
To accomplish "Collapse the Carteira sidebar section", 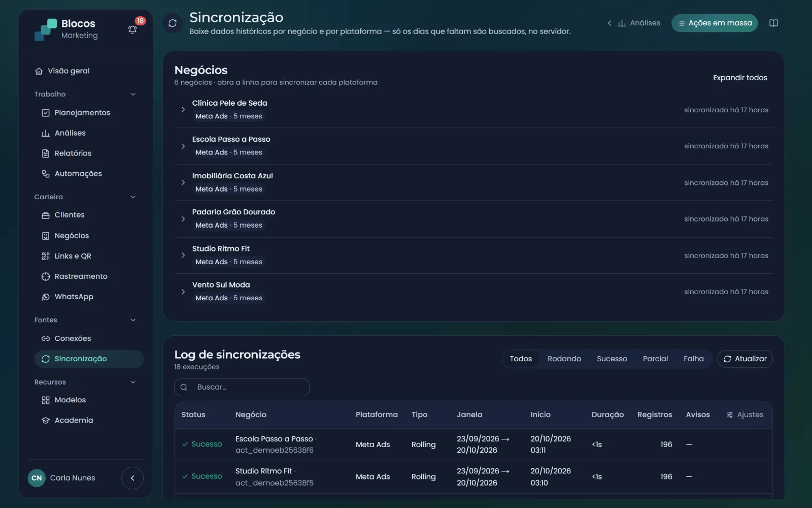I will click(x=133, y=197).
